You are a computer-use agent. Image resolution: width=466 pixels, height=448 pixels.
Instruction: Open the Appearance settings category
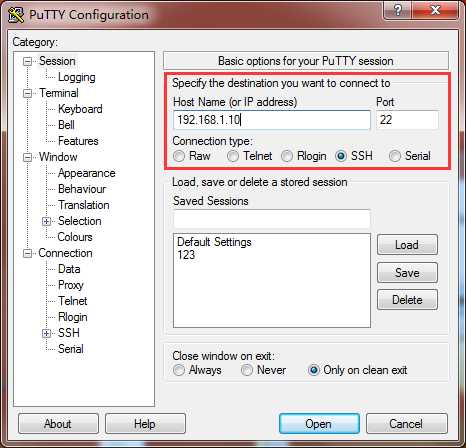click(86, 173)
